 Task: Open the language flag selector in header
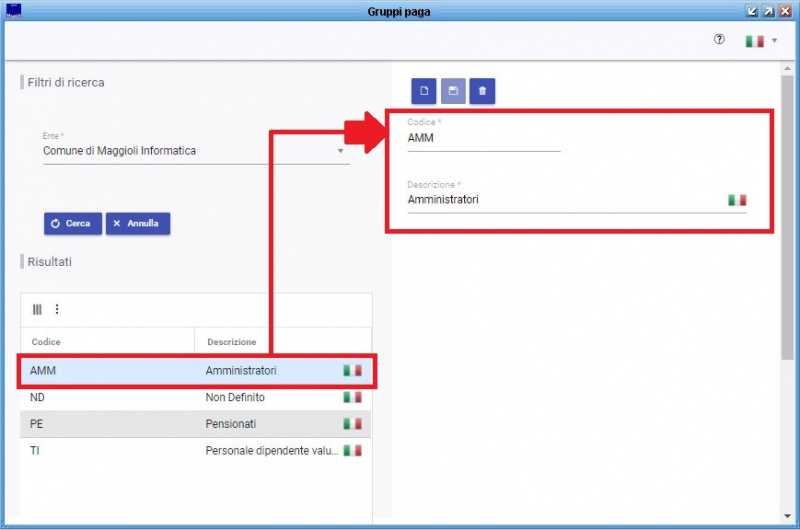coord(761,41)
